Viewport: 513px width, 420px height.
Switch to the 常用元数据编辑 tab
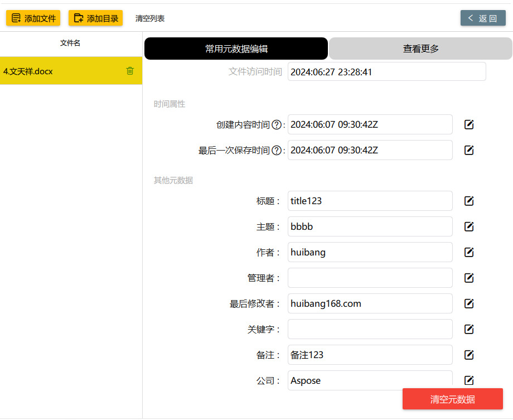[x=236, y=49]
